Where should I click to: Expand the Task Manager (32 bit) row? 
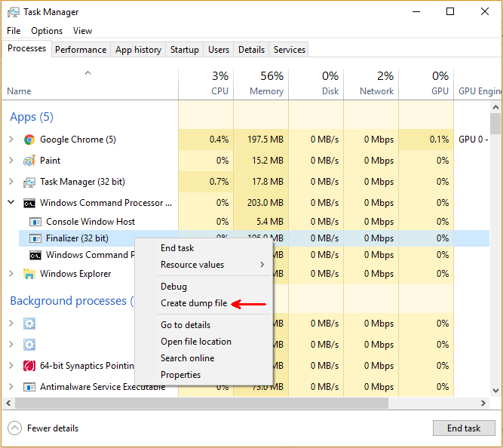click(11, 182)
